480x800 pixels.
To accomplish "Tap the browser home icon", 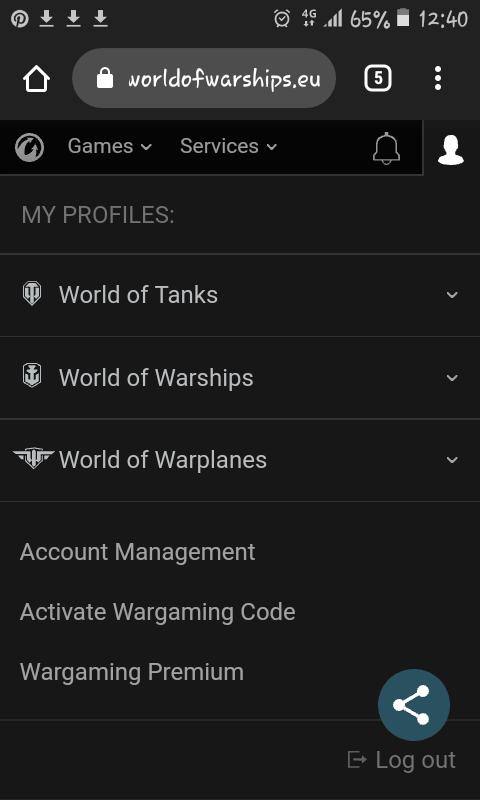I will pyautogui.click(x=36, y=79).
